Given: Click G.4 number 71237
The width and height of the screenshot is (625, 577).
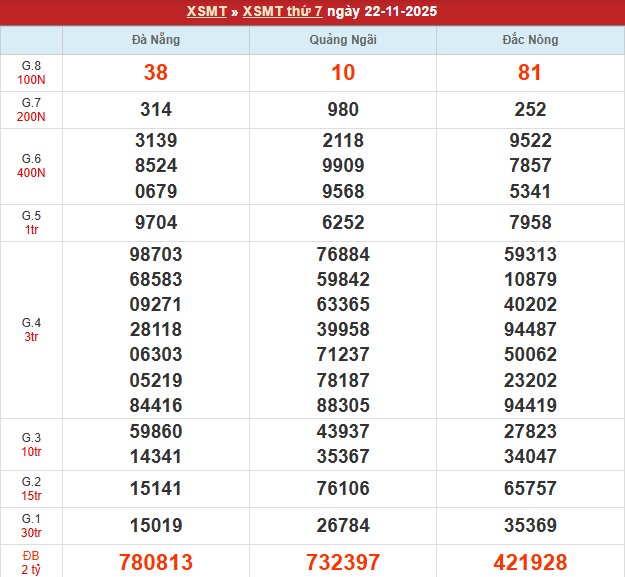Looking at the screenshot, I should [343, 355].
